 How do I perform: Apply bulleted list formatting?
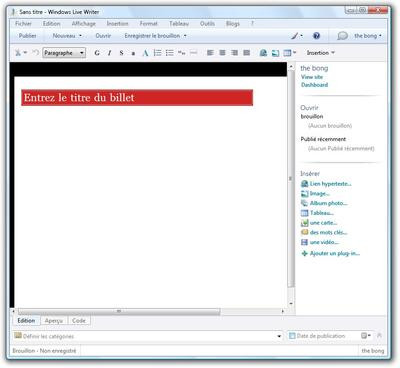pos(170,53)
